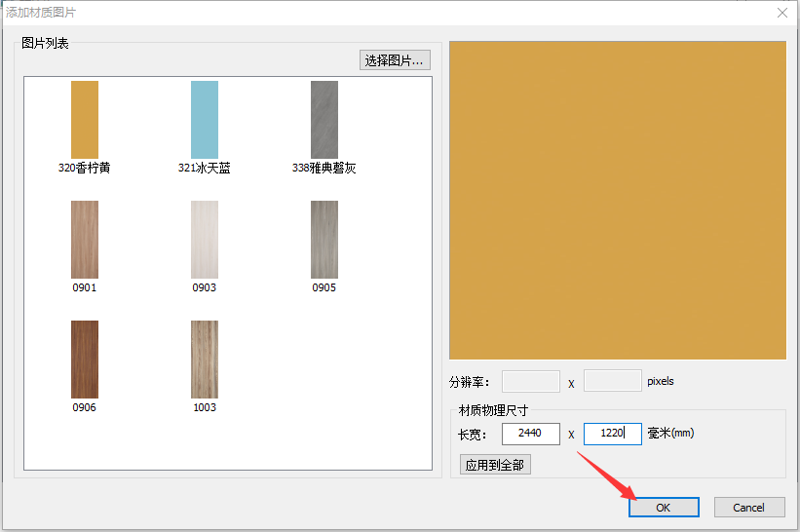Click the 0903 label text
The width and height of the screenshot is (800, 532).
[204, 287]
